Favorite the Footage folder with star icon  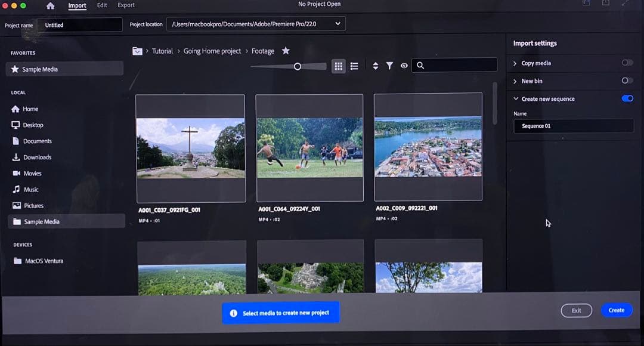pyautogui.click(x=286, y=51)
